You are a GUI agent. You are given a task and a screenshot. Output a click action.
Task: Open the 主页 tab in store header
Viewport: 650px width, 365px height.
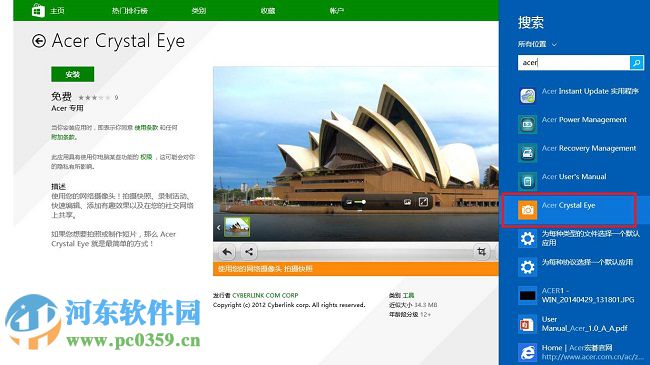coord(57,11)
